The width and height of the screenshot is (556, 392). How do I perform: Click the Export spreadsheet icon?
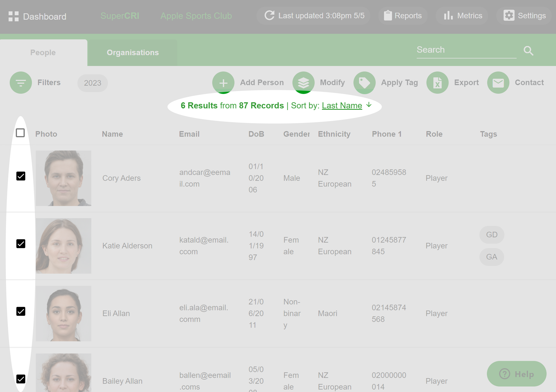(x=437, y=83)
